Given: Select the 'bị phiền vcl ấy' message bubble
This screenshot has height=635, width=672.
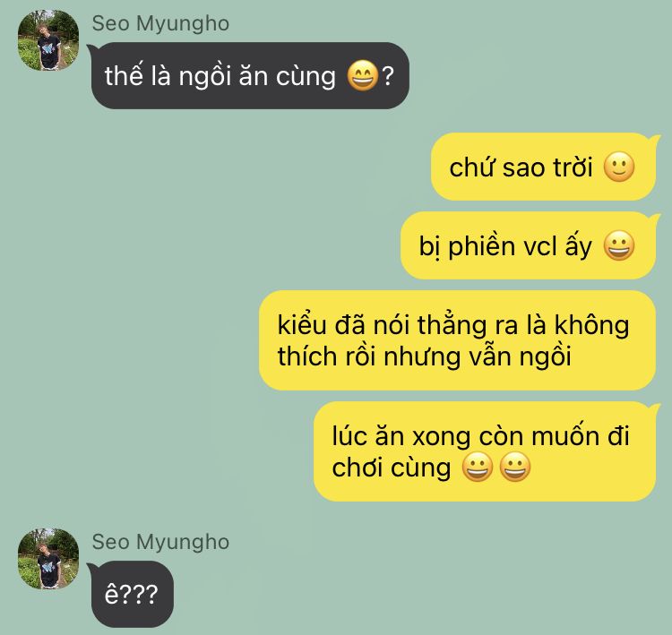Looking at the screenshot, I should [528, 245].
